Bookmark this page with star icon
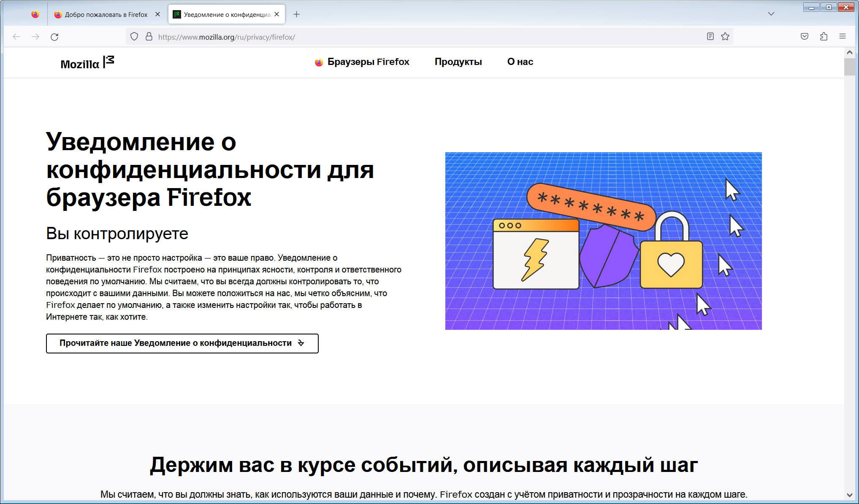 [x=725, y=37]
